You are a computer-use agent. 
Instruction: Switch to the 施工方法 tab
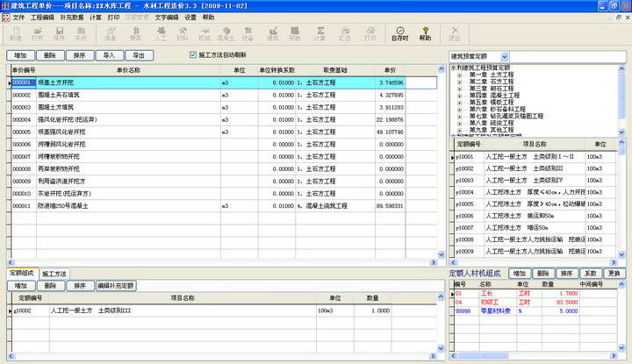tap(54, 274)
